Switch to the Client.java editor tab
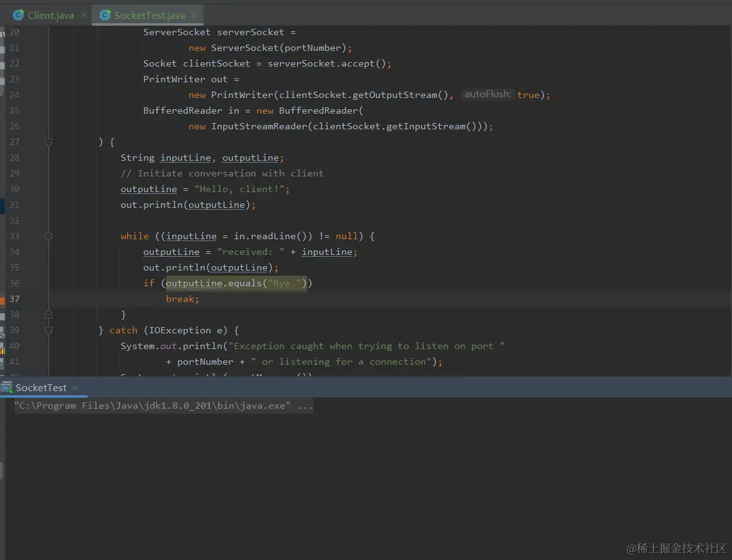Image resolution: width=732 pixels, height=560 pixels. point(50,16)
